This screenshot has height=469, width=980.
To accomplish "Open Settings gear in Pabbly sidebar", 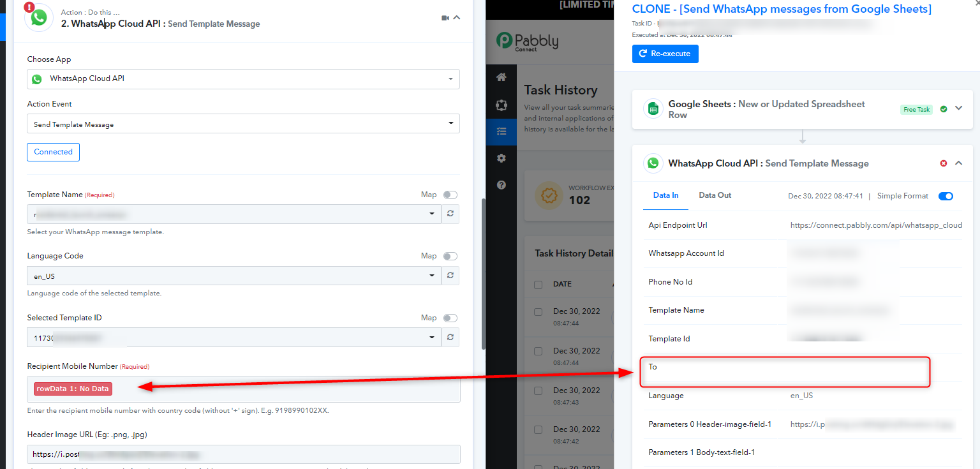I will tap(501, 158).
